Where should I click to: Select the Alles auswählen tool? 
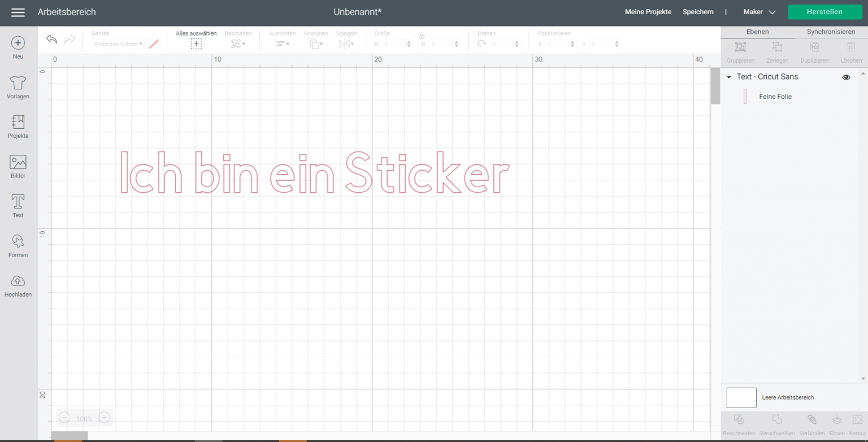tap(196, 43)
